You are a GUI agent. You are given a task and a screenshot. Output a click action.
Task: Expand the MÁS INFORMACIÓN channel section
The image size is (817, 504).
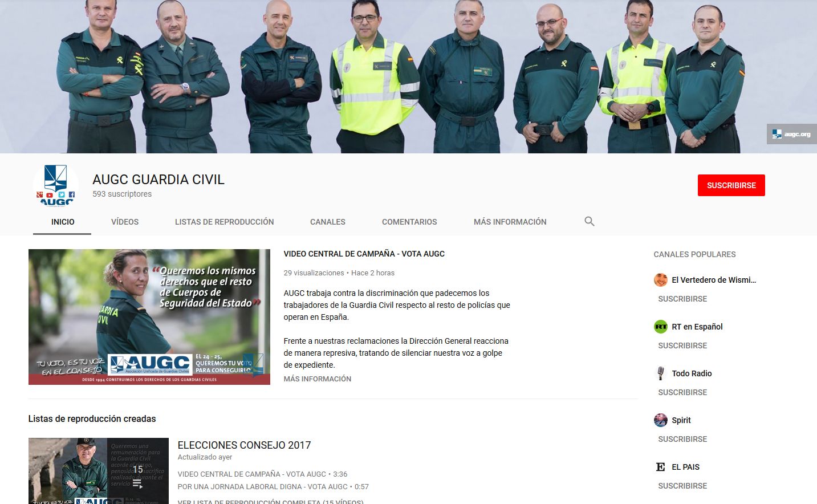pyautogui.click(x=510, y=222)
